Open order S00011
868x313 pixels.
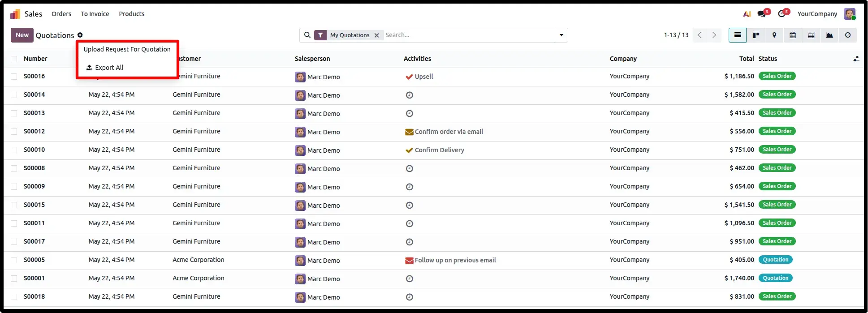(x=34, y=223)
